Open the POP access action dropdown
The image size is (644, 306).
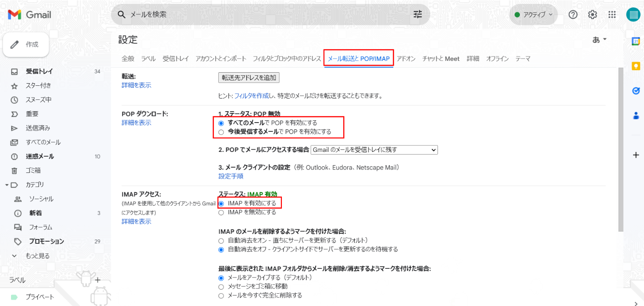pos(374,150)
